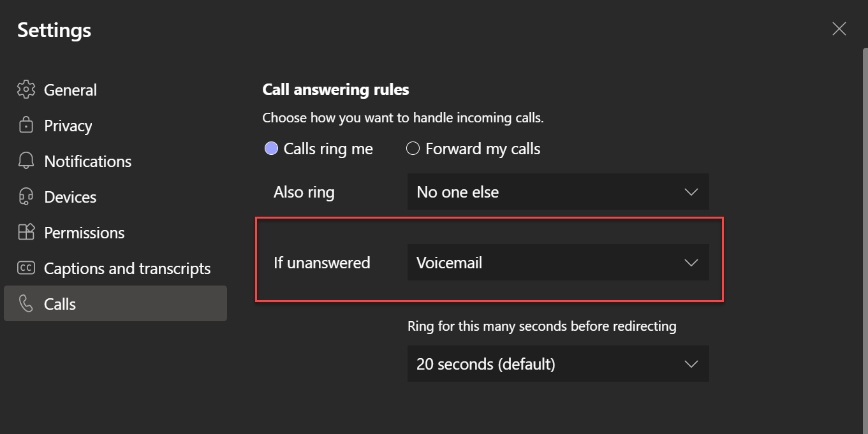Expand the If unanswered Voicemail dropdown

coord(558,262)
